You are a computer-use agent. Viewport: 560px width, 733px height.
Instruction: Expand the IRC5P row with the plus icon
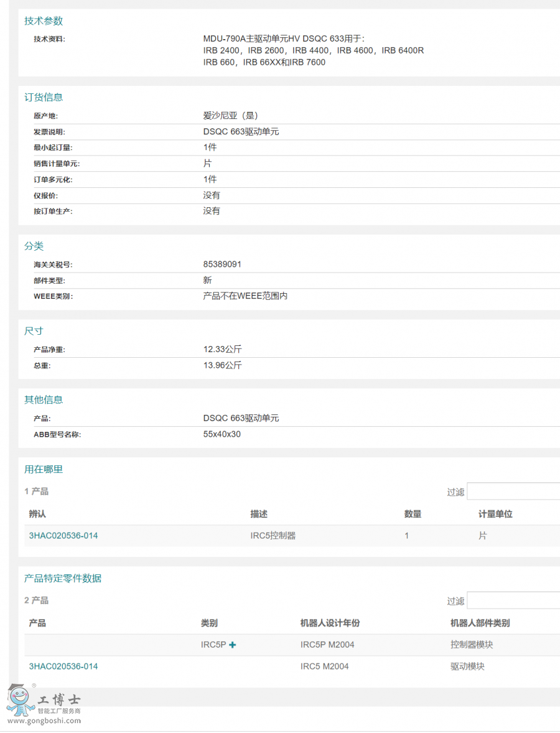coord(233,645)
